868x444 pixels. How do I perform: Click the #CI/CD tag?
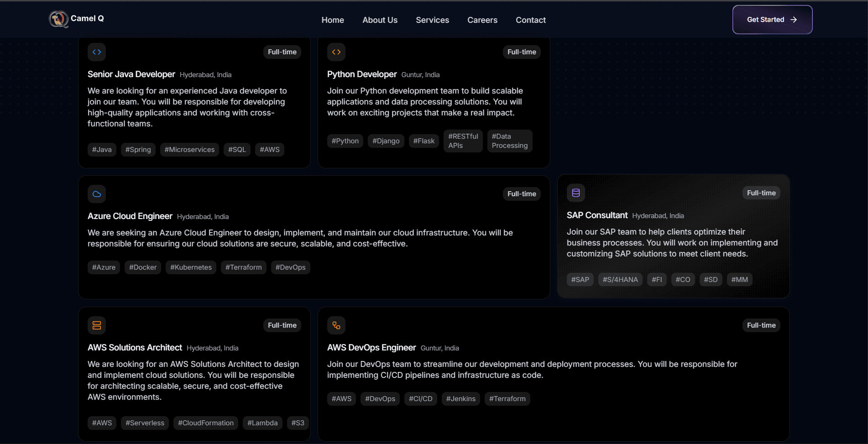coord(421,399)
